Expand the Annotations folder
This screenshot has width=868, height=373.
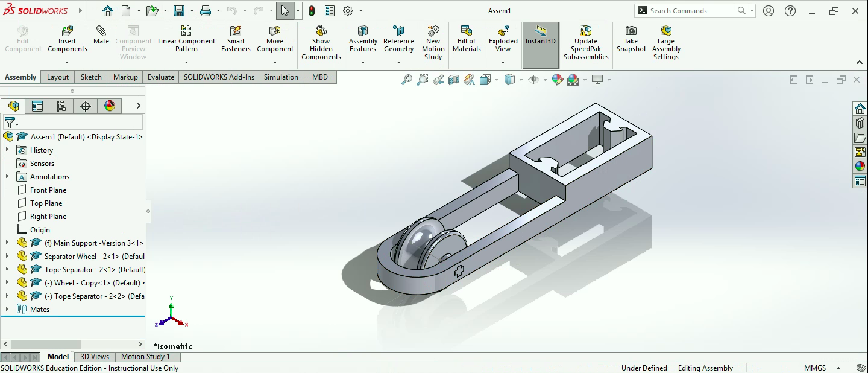[x=7, y=177]
